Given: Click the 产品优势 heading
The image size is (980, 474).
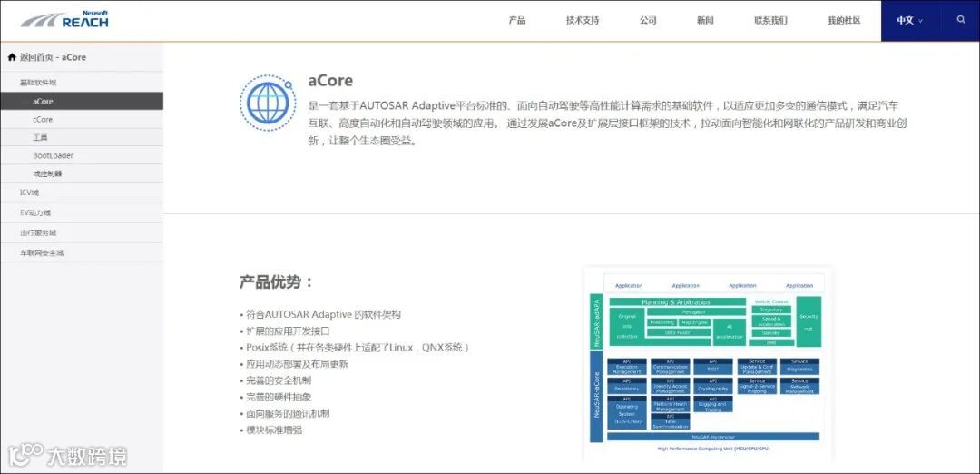Looking at the screenshot, I should click(276, 281).
